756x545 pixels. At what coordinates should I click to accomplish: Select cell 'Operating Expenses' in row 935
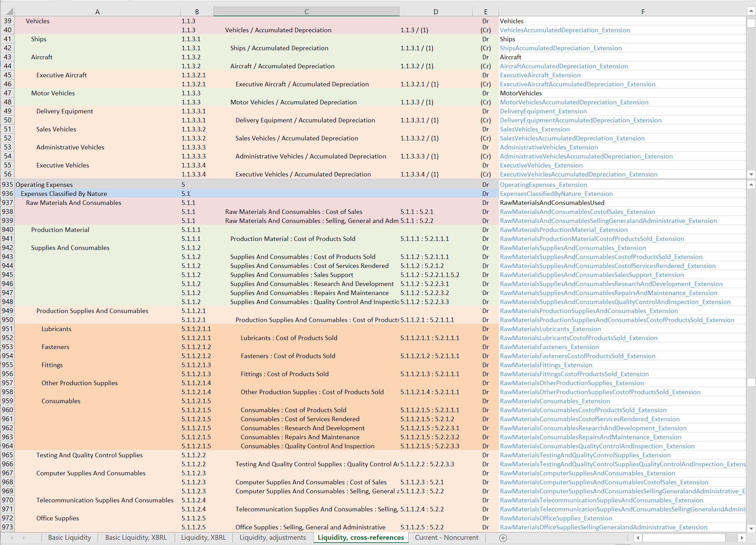97,184
